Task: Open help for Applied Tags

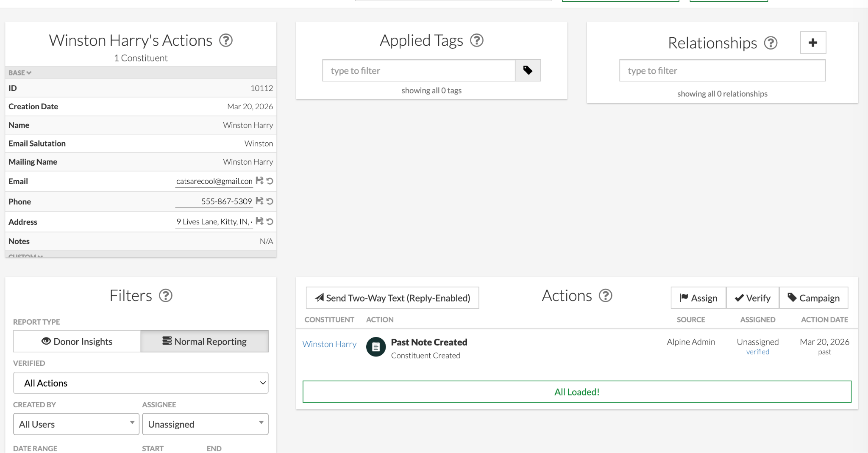Action: point(477,41)
